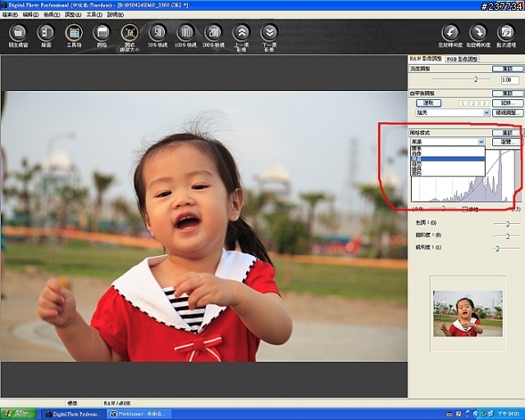Click the taskbar clock showing 04:01
This screenshot has width=525, height=420.
point(508,414)
